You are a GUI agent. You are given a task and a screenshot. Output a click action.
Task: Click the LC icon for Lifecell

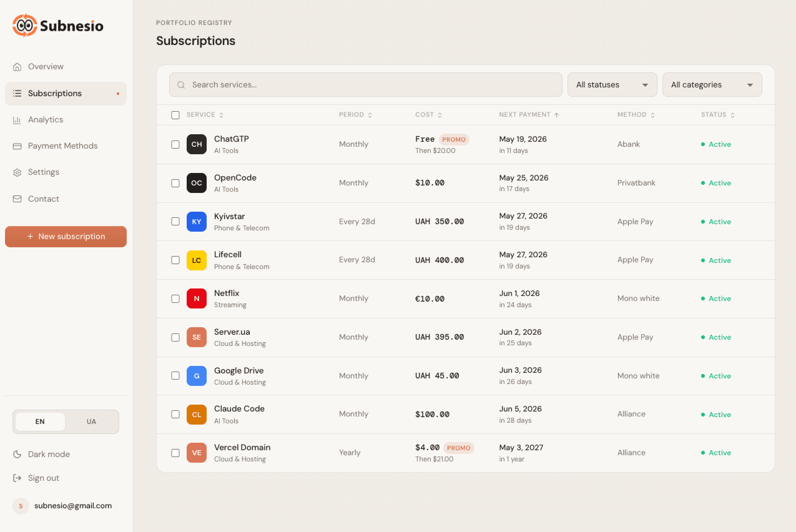(197, 260)
